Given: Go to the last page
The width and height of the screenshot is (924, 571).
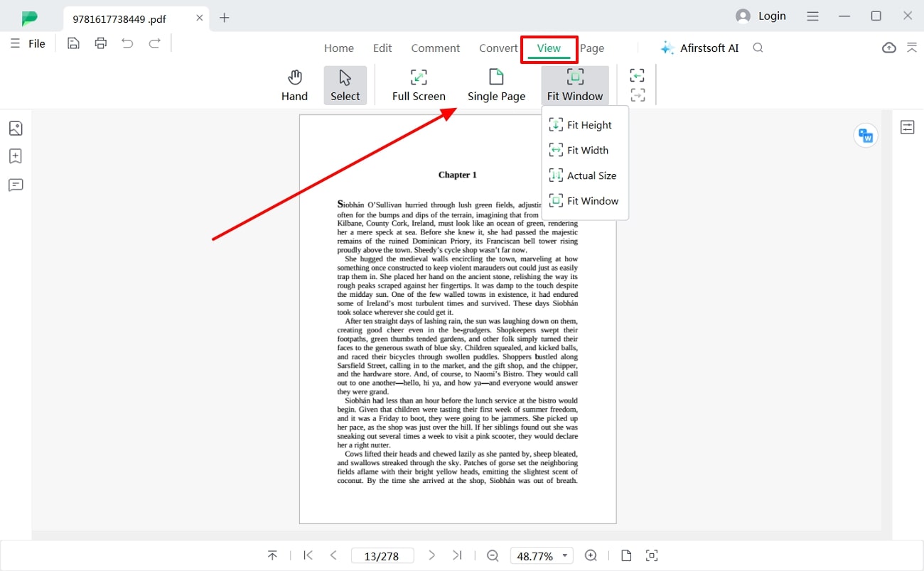Looking at the screenshot, I should (x=457, y=555).
